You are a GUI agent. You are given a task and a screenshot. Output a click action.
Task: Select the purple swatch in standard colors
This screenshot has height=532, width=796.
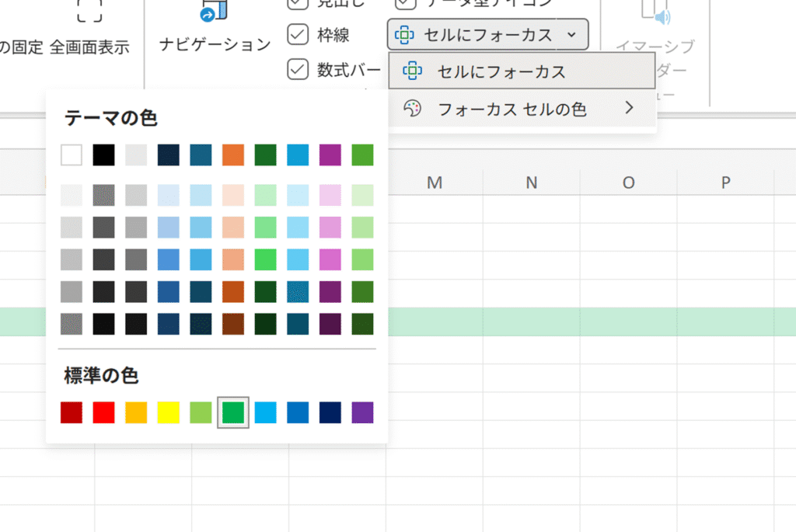(362, 412)
